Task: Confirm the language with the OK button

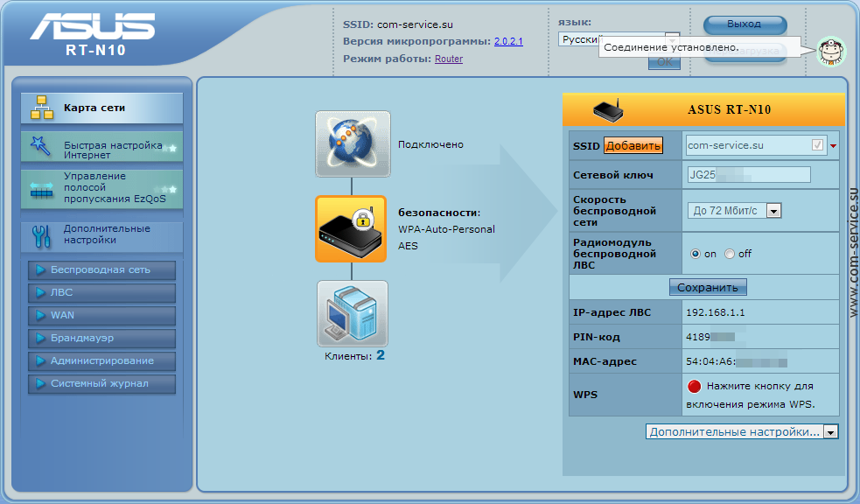Action: tap(664, 62)
